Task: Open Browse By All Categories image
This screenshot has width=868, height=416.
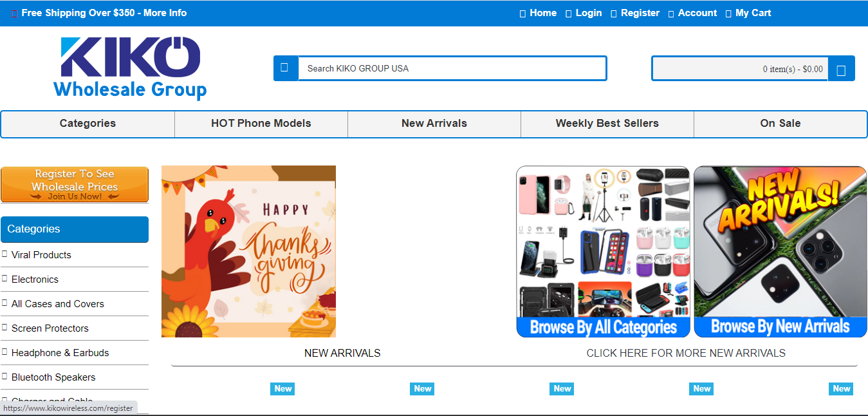Action: [603, 252]
